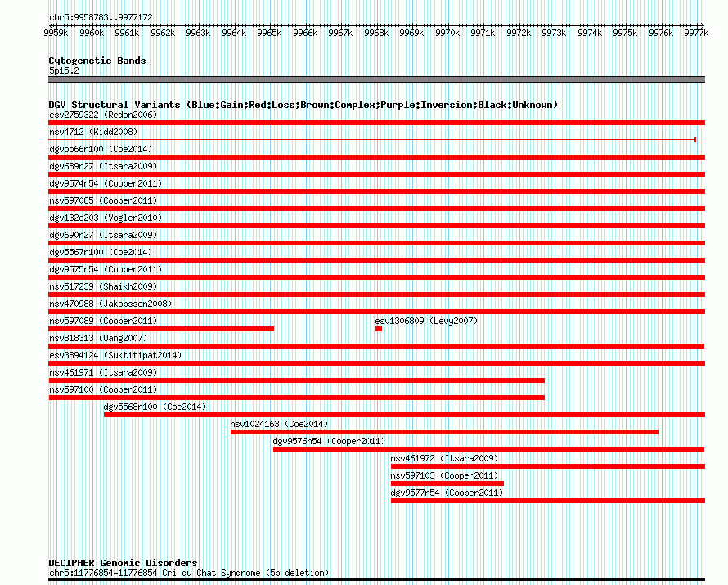The image size is (728, 585).
Task: Click the DECIPHER Genomic Disorders track title
Action: (123, 563)
